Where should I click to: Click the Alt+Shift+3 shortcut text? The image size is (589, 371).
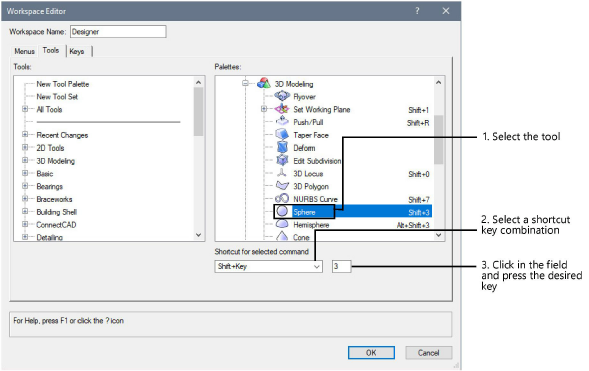[x=413, y=225]
